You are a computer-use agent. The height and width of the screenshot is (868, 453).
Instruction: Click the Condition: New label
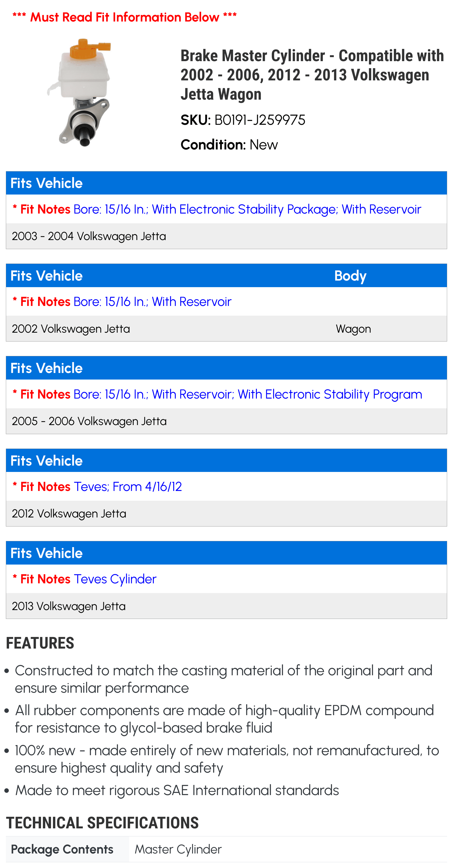(x=229, y=145)
